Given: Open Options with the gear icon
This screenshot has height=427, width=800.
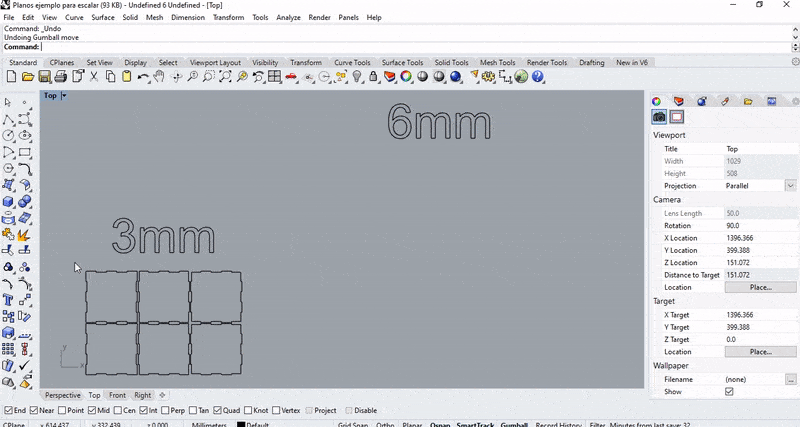Looking at the screenshot, I should (x=488, y=77).
